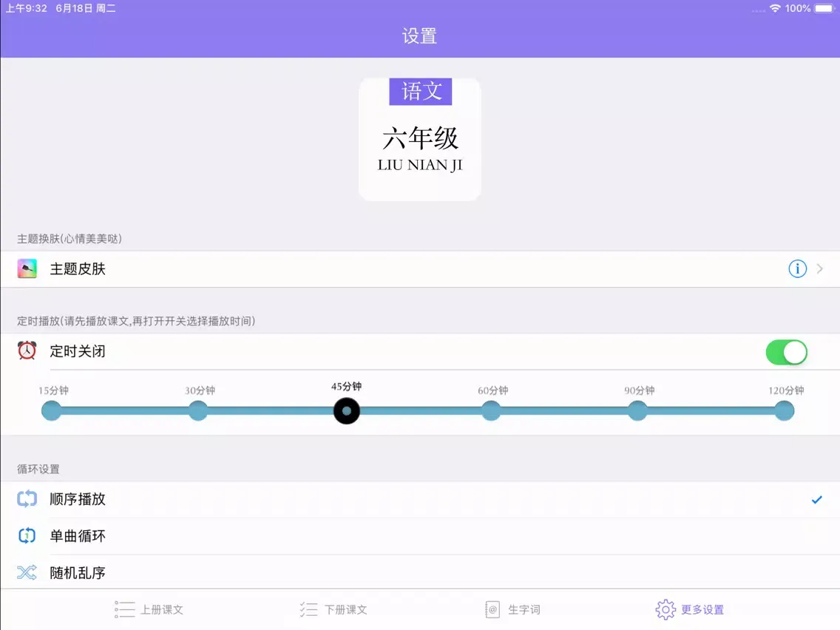
Task: Tap the sequential play loop icon
Action: 27,498
